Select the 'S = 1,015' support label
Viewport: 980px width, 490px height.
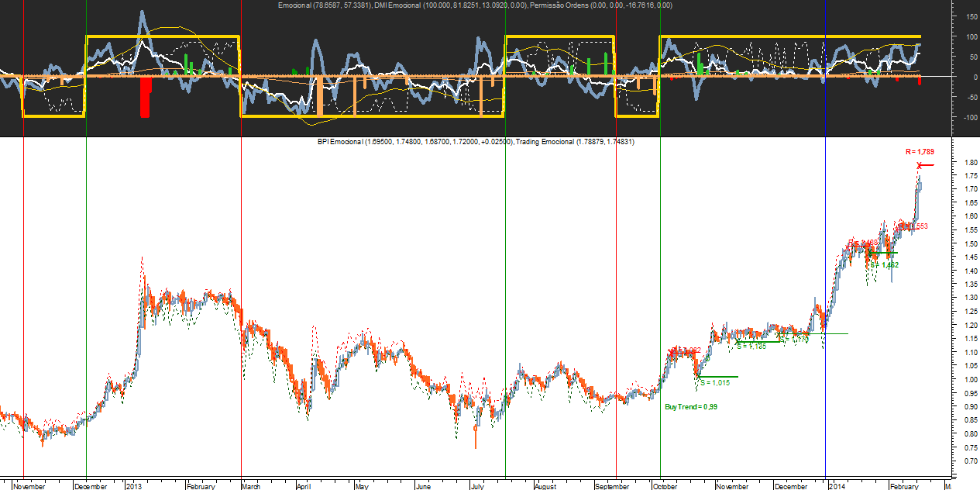(x=714, y=382)
